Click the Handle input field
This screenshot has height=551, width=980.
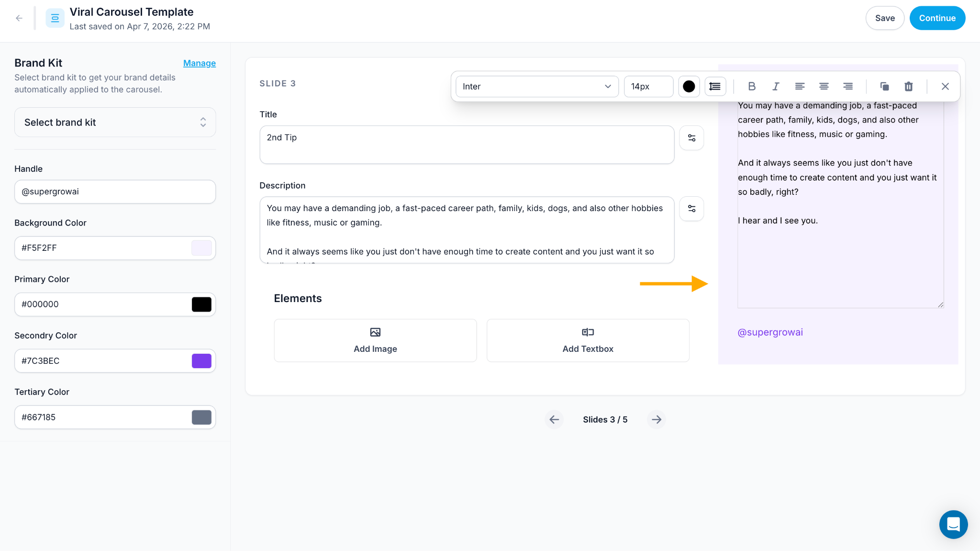pos(115,191)
